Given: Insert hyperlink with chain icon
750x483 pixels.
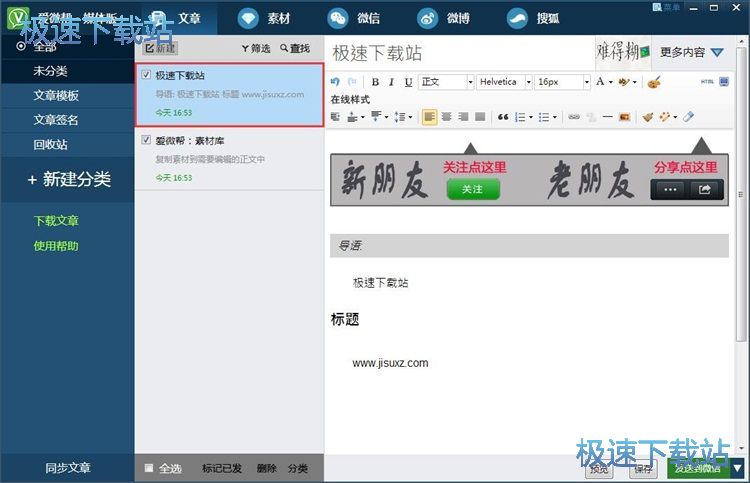Looking at the screenshot, I should [574, 117].
